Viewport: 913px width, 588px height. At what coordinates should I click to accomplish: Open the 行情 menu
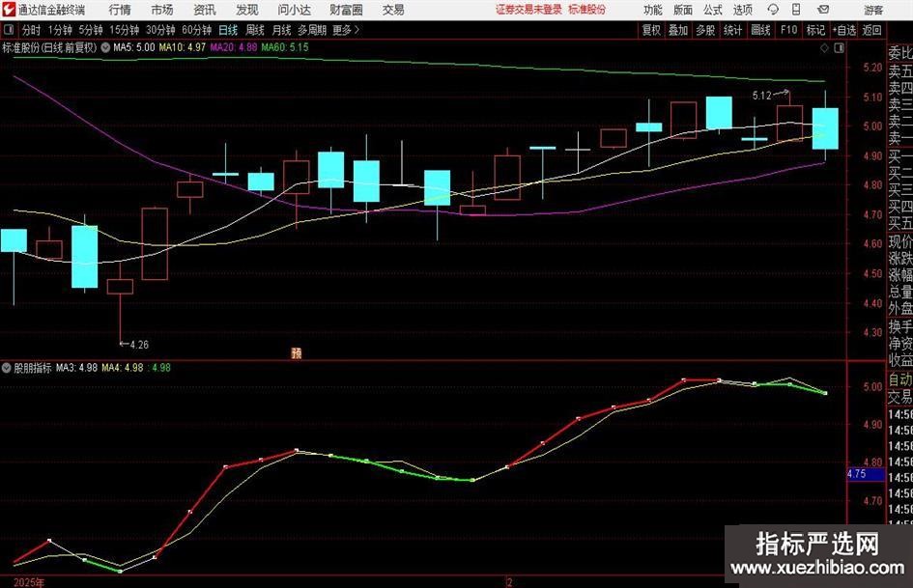(x=120, y=10)
